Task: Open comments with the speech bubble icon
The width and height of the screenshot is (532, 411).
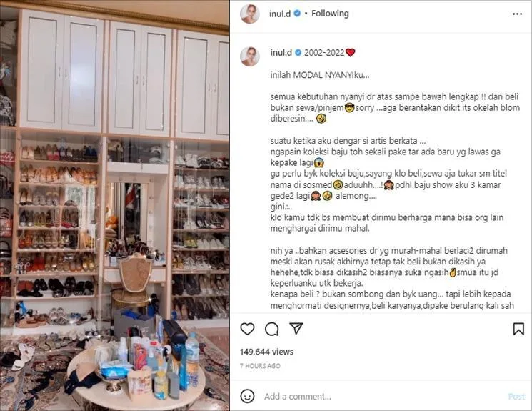Action: (272, 329)
